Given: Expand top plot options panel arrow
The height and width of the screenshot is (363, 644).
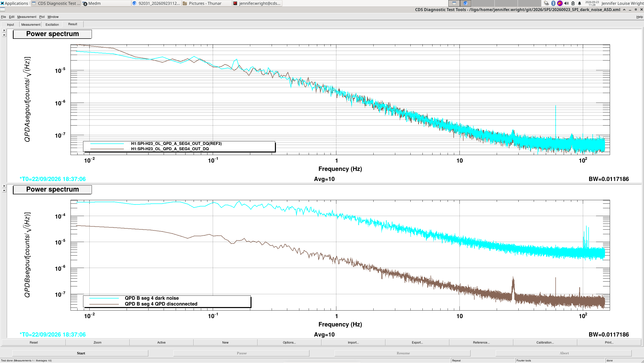Looking at the screenshot, I should tap(4, 30).
